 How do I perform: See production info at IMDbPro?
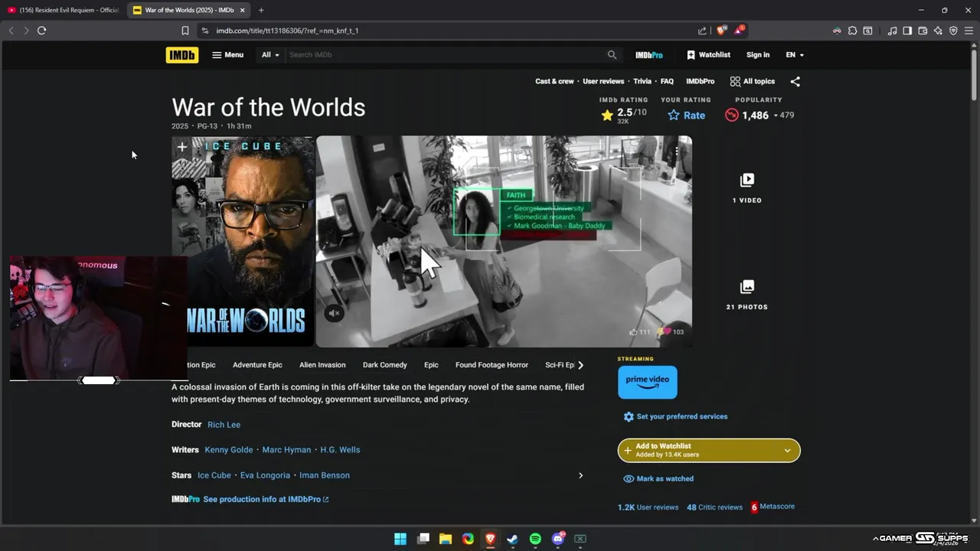click(266, 499)
